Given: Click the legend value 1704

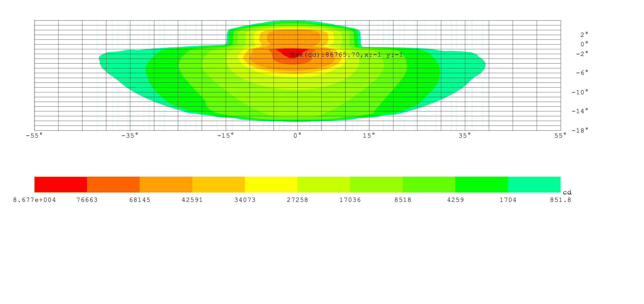Looking at the screenshot, I should pos(508,200).
